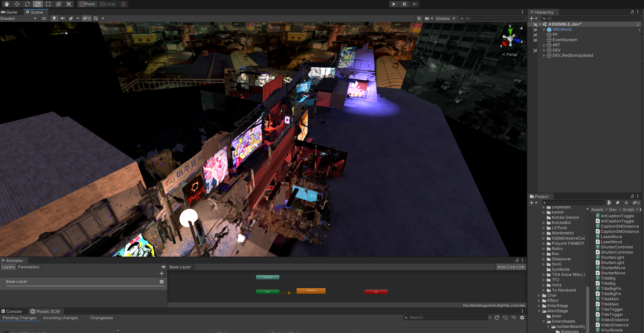Select the combined Transform tool

59,4
